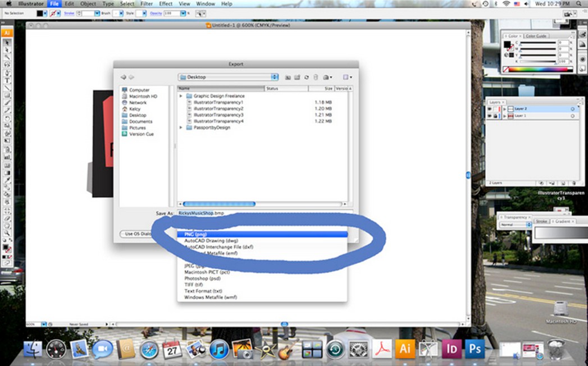Open Photoshop from the Dock

(x=475, y=349)
